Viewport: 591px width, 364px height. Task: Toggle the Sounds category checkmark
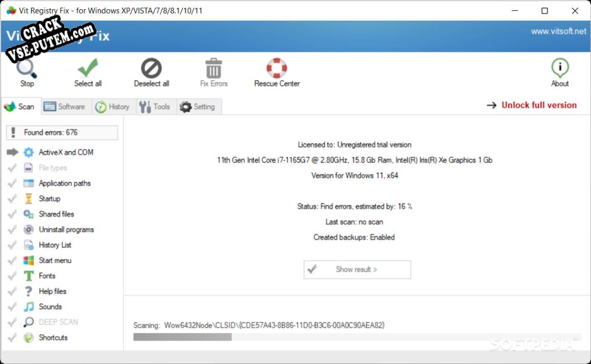pyautogui.click(x=12, y=307)
